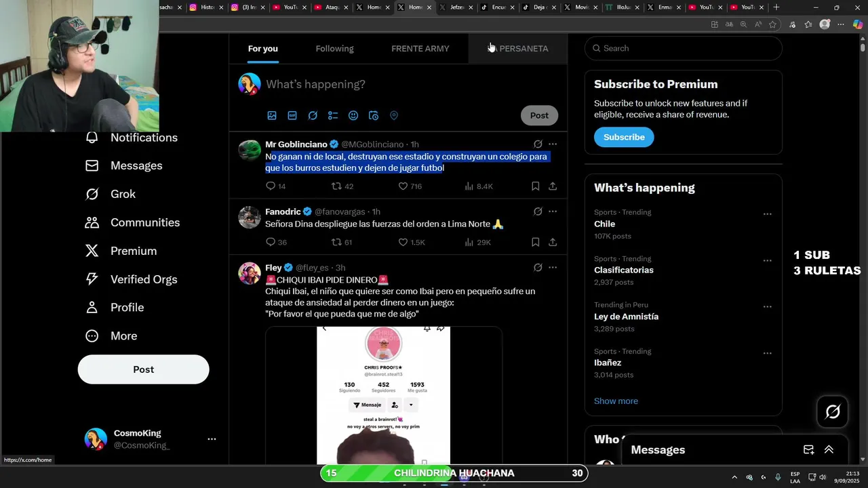Switch to the For you tab
This screenshot has width=868, height=488.
click(x=262, y=49)
